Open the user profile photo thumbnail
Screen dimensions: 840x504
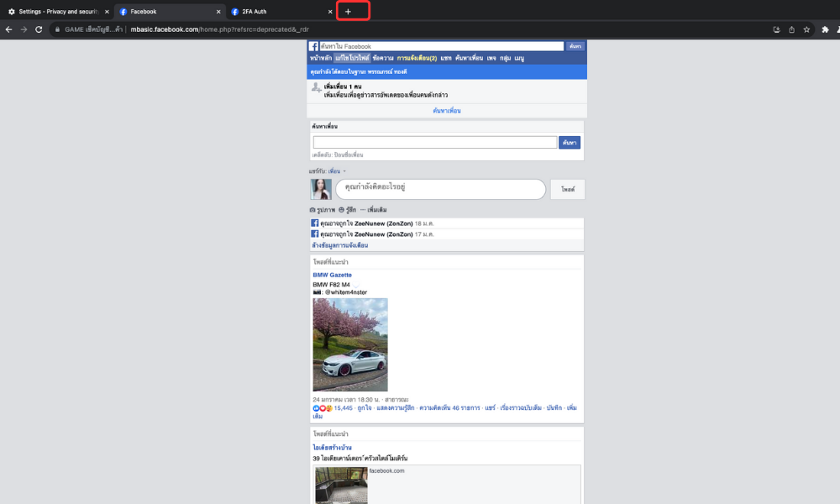pos(321,190)
